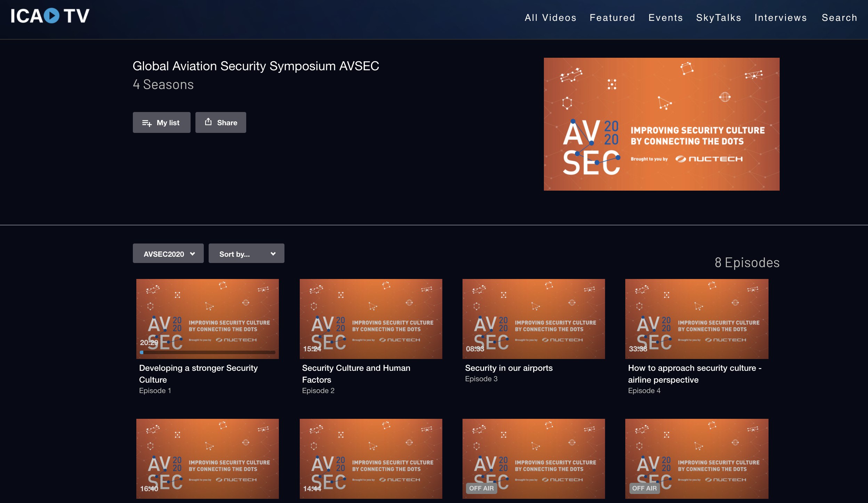Navigate to SkyTalks
Image resolution: width=868 pixels, height=503 pixels.
[718, 18]
